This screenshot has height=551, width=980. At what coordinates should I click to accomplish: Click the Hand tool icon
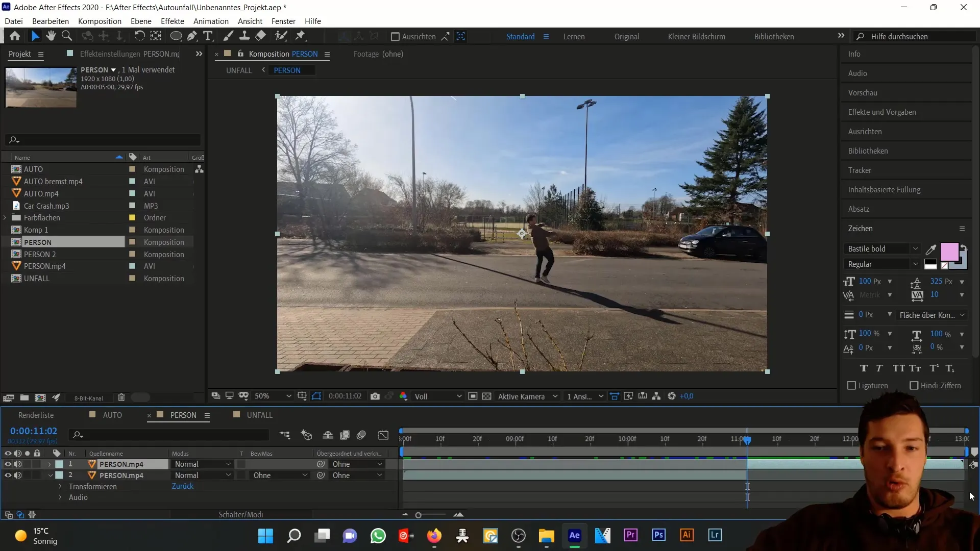point(50,36)
